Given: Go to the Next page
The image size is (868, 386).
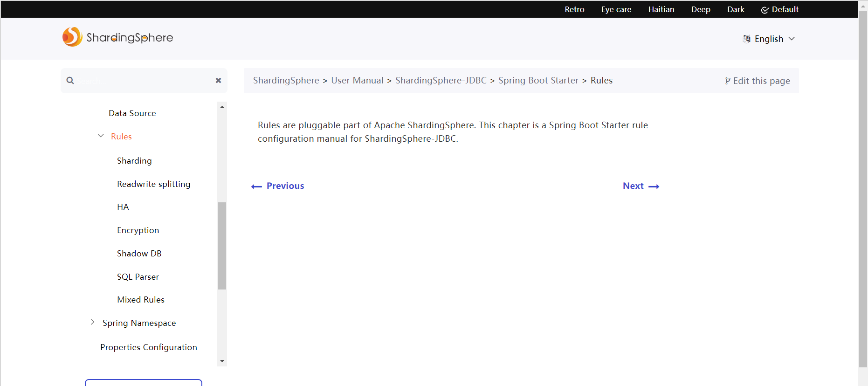Looking at the screenshot, I should pos(641,186).
